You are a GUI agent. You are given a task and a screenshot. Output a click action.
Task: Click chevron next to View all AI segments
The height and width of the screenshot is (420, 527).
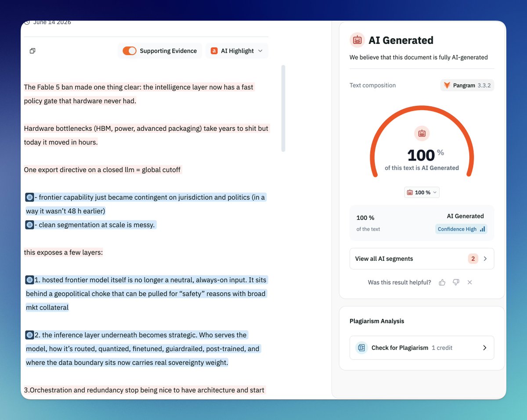[x=485, y=258]
